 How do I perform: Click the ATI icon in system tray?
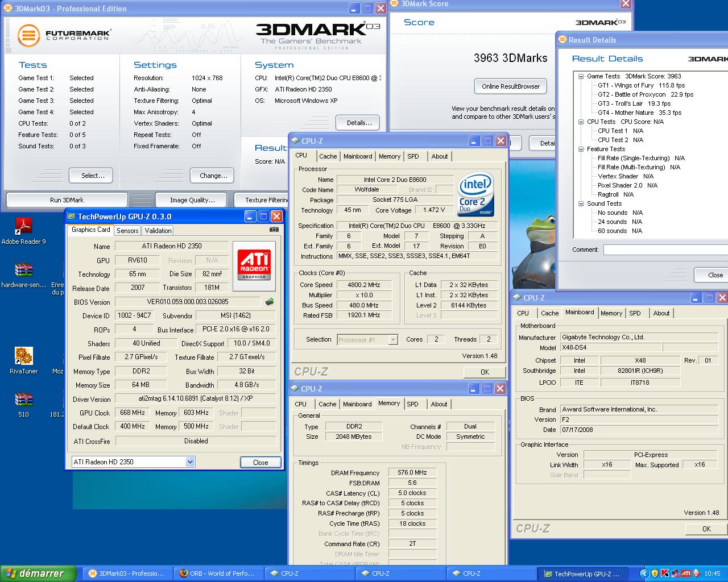pyautogui.click(x=686, y=573)
